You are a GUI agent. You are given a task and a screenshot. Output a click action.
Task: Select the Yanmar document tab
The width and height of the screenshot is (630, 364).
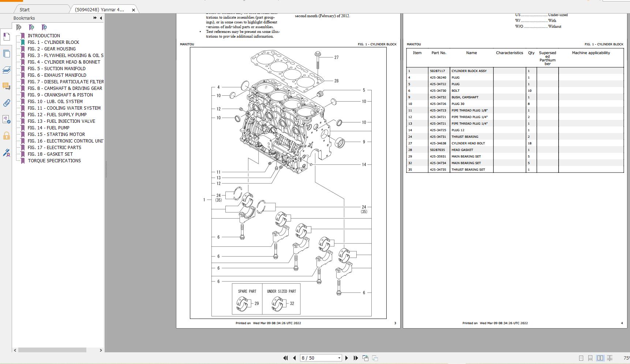coord(99,10)
